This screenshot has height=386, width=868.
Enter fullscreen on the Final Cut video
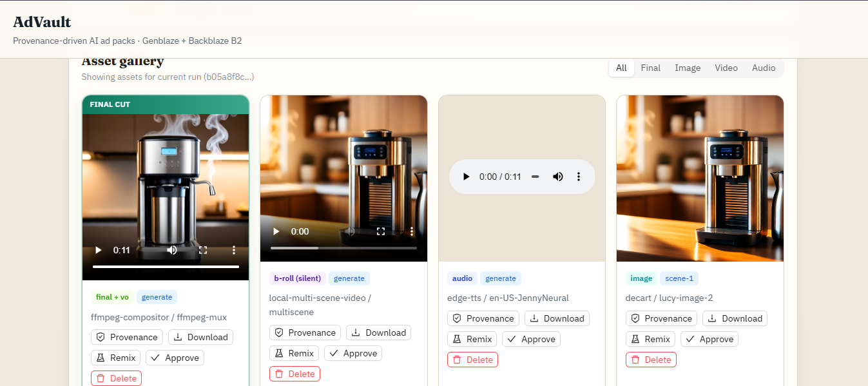(x=203, y=250)
